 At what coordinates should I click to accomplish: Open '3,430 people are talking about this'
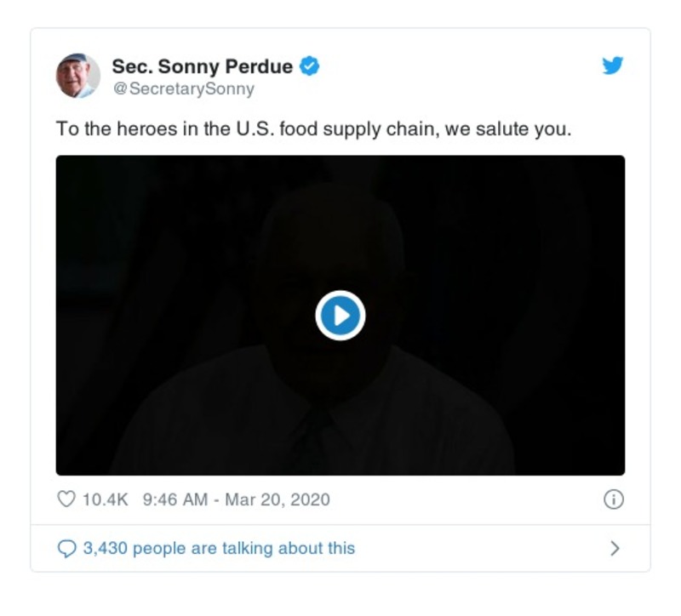[x=218, y=549]
